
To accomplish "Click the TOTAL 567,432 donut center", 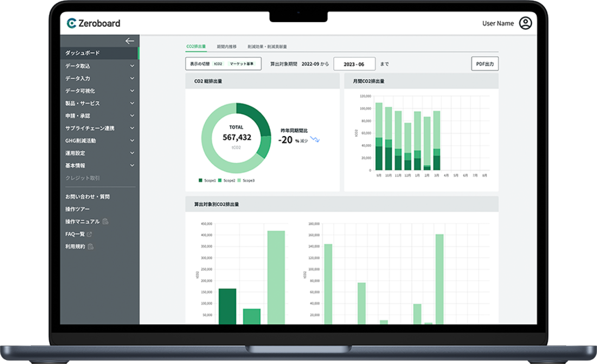I will (236, 137).
